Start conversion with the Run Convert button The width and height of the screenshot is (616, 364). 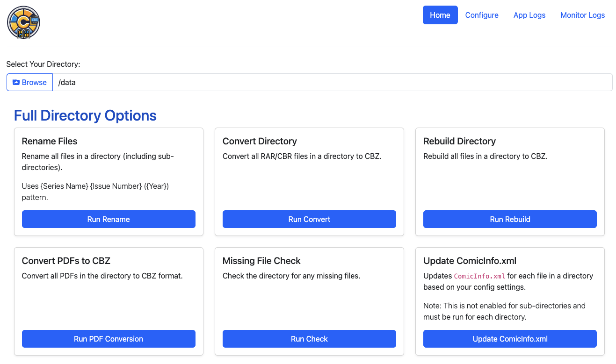309,219
